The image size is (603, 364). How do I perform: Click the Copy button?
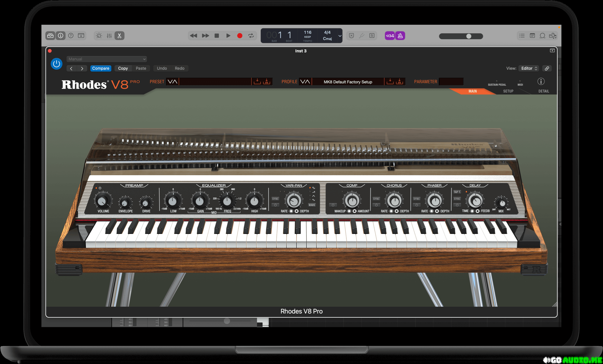[x=123, y=68]
